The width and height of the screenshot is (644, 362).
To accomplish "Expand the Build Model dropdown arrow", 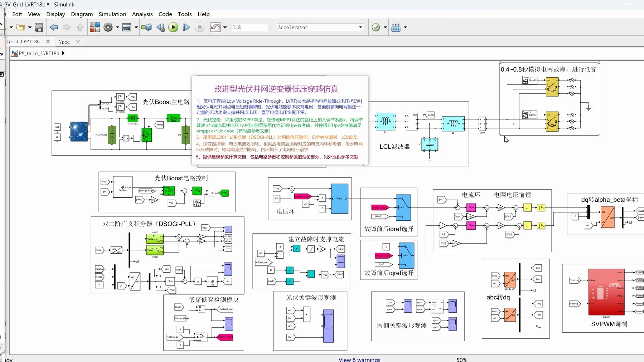I will click(x=405, y=27).
